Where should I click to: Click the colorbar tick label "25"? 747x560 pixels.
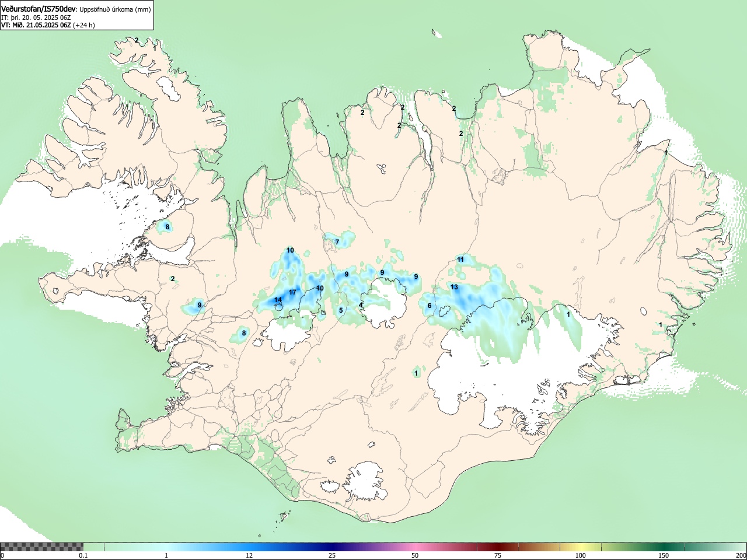[332, 555]
